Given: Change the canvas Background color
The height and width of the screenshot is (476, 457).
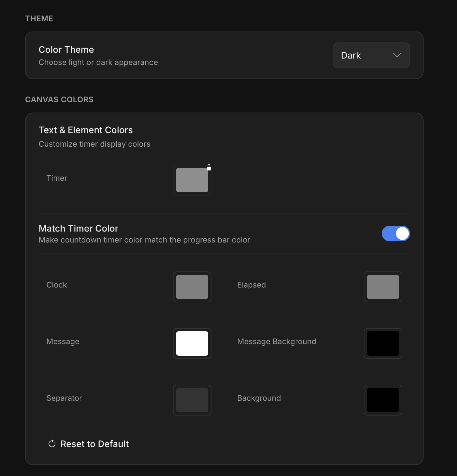Looking at the screenshot, I should pyautogui.click(x=383, y=400).
